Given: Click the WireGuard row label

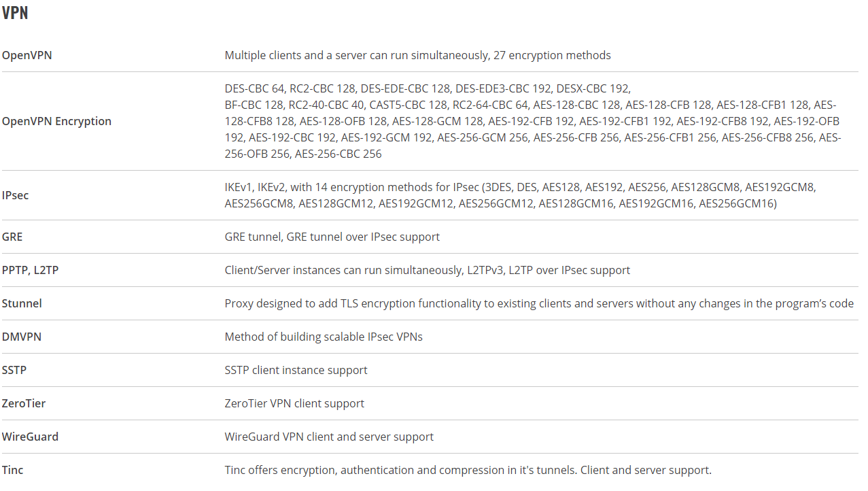Looking at the screenshot, I should pyautogui.click(x=30, y=437).
